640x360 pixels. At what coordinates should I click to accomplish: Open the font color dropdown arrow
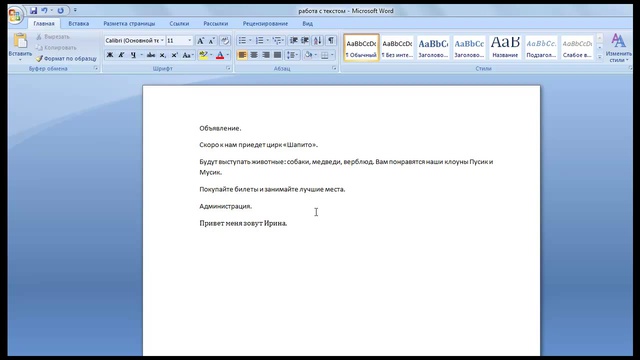click(x=227, y=55)
